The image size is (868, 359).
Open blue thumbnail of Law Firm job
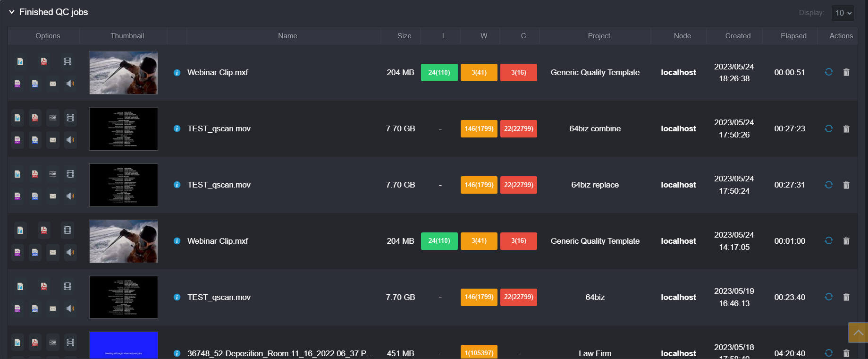tap(124, 345)
